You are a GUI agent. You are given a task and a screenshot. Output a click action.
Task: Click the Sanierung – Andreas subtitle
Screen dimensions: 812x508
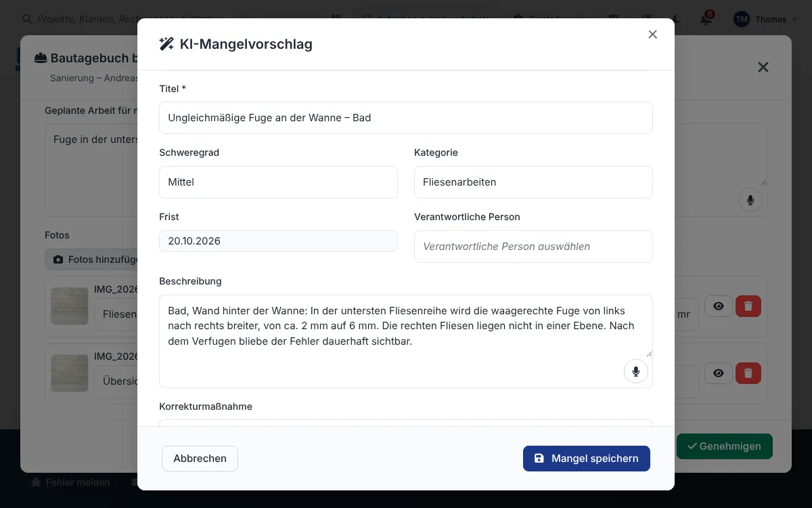tap(93, 78)
